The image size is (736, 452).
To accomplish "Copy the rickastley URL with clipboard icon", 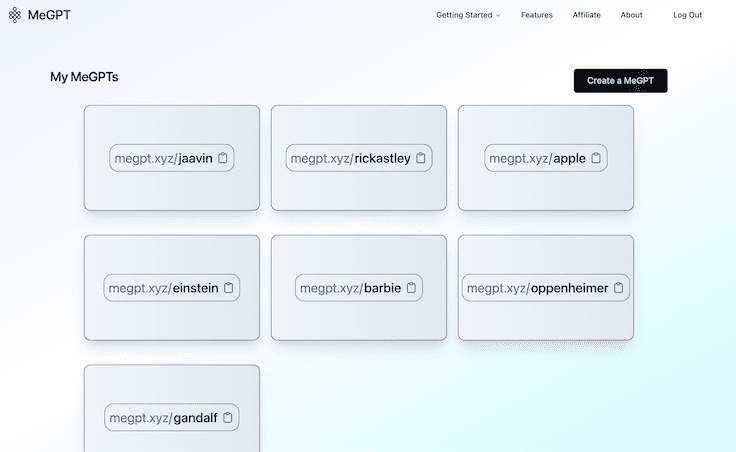I will pyautogui.click(x=421, y=158).
